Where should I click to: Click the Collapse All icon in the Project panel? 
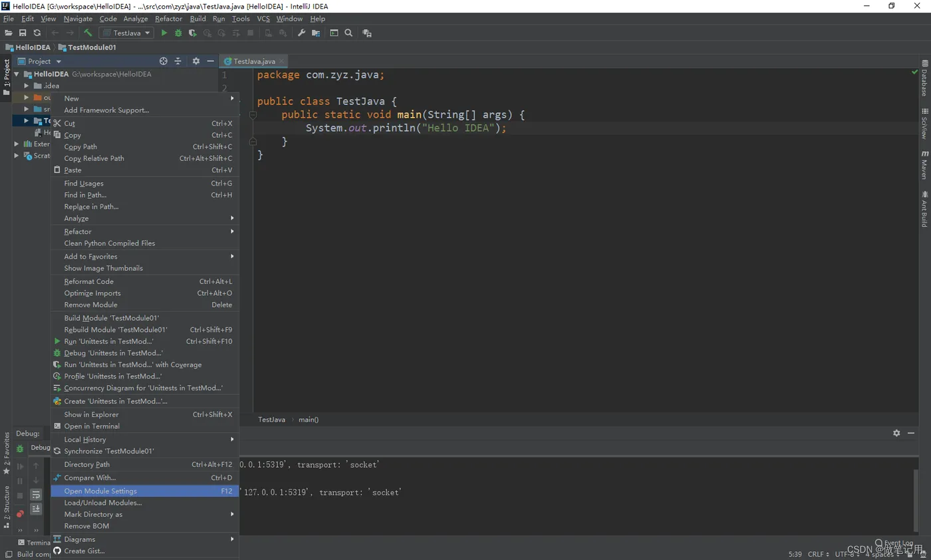[178, 61]
